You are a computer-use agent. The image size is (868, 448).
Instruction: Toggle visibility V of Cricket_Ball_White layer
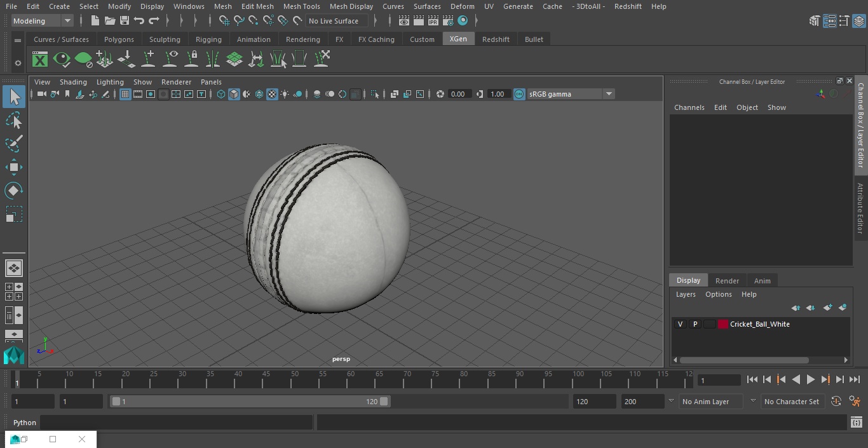click(680, 324)
